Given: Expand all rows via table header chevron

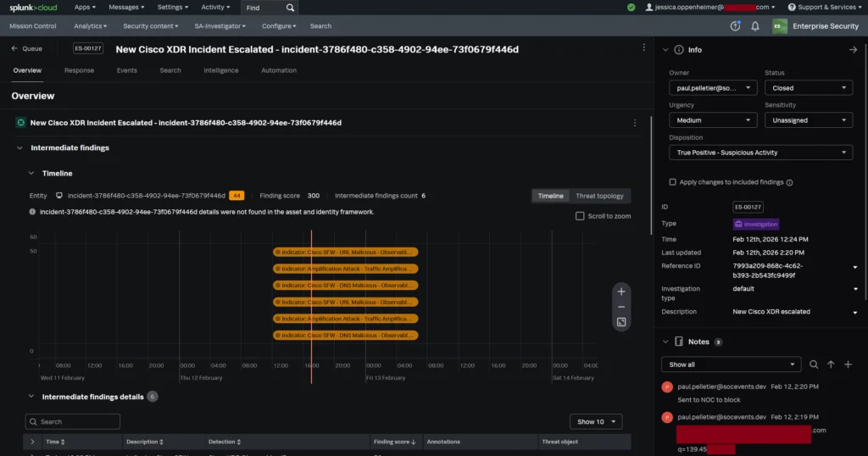Looking at the screenshot, I should [32, 442].
